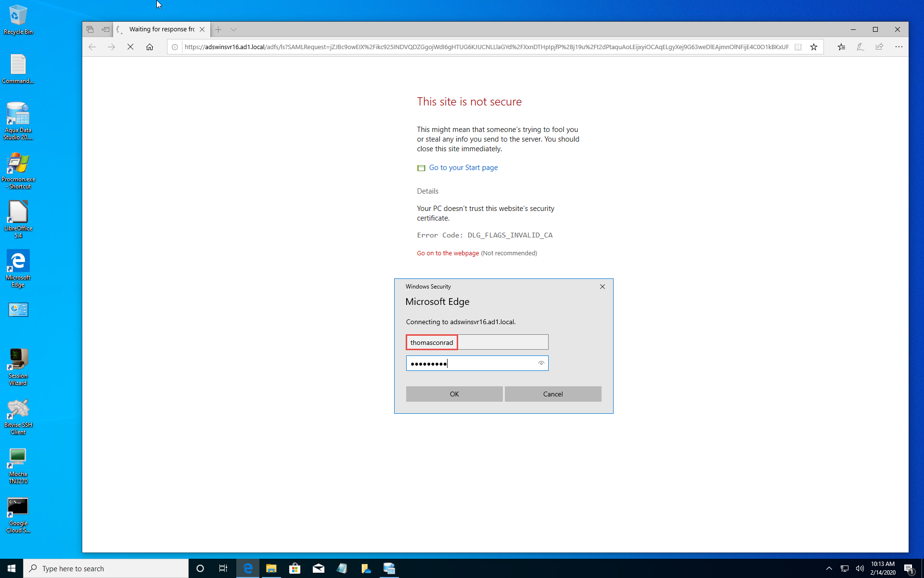Open LibreOffice 5.4 shortcut

click(x=18, y=220)
